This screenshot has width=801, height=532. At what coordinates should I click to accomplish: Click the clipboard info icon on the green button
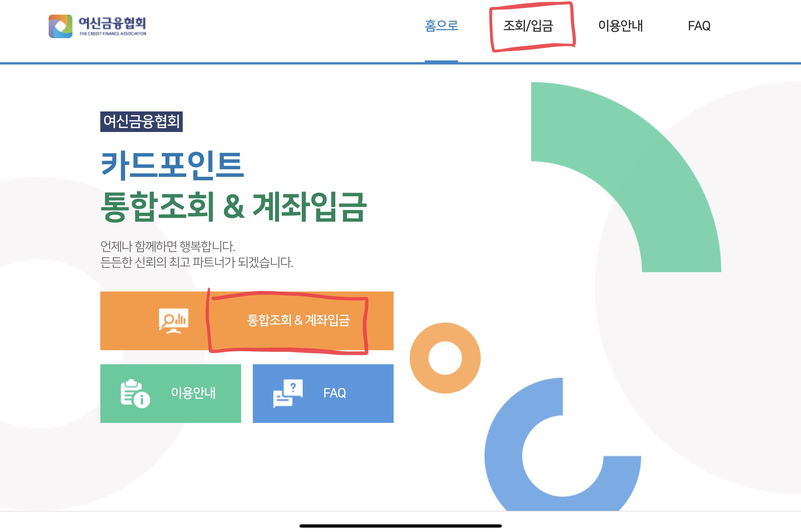(x=135, y=394)
